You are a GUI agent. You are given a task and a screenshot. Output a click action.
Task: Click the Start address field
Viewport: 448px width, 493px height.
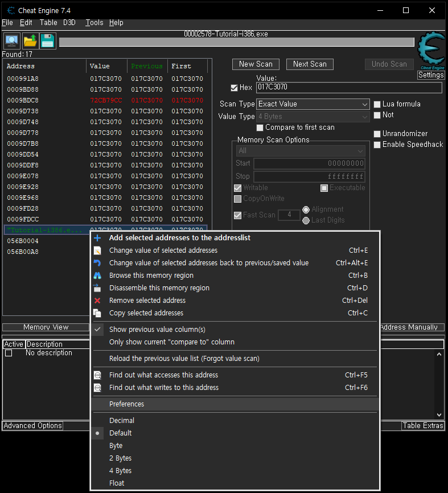point(309,164)
